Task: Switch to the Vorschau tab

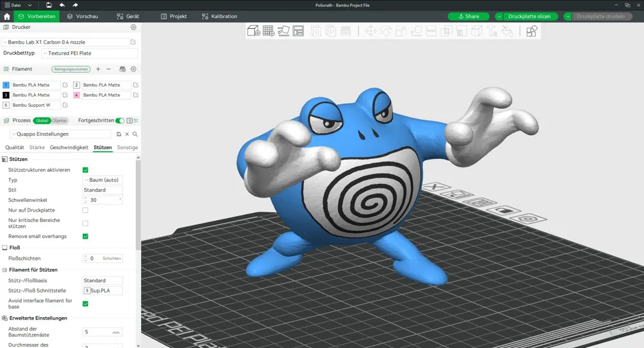Action: click(82, 17)
